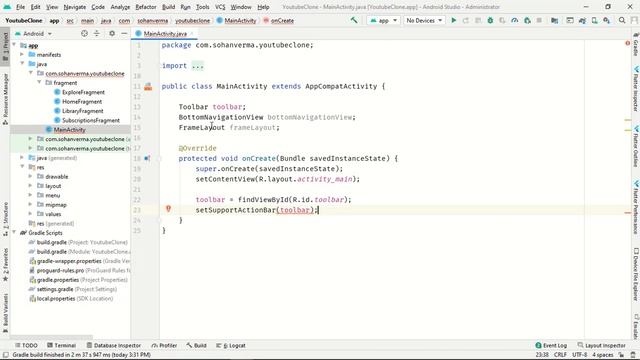Click the red error lightbulb on line 23
The width and height of the screenshot is (640, 360).
tap(168, 209)
